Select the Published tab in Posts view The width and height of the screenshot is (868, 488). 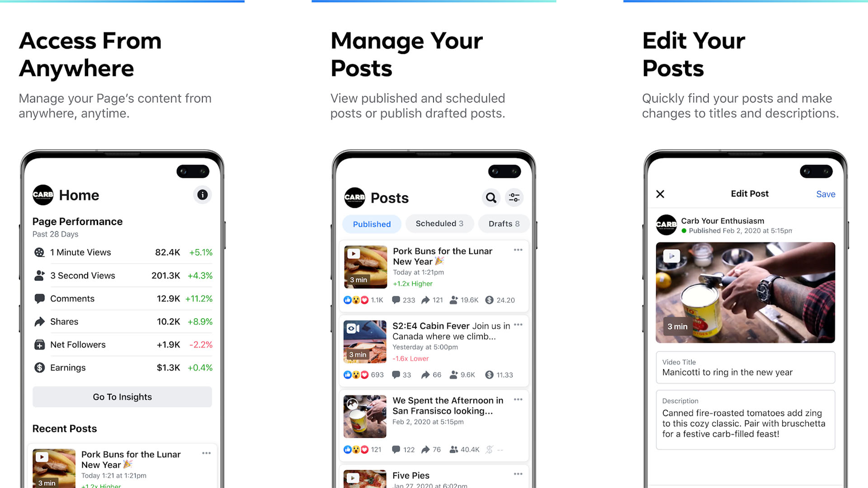(370, 224)
